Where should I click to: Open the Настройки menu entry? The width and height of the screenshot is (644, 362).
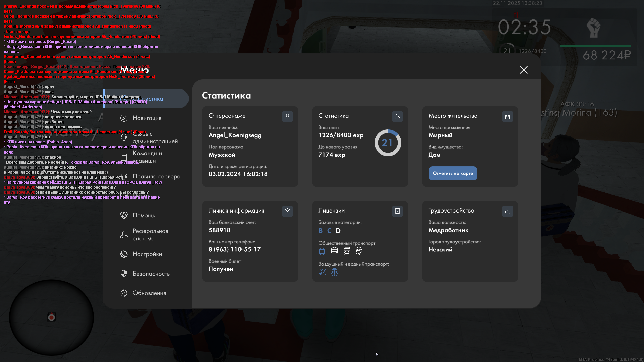click(x=147, y=254)
